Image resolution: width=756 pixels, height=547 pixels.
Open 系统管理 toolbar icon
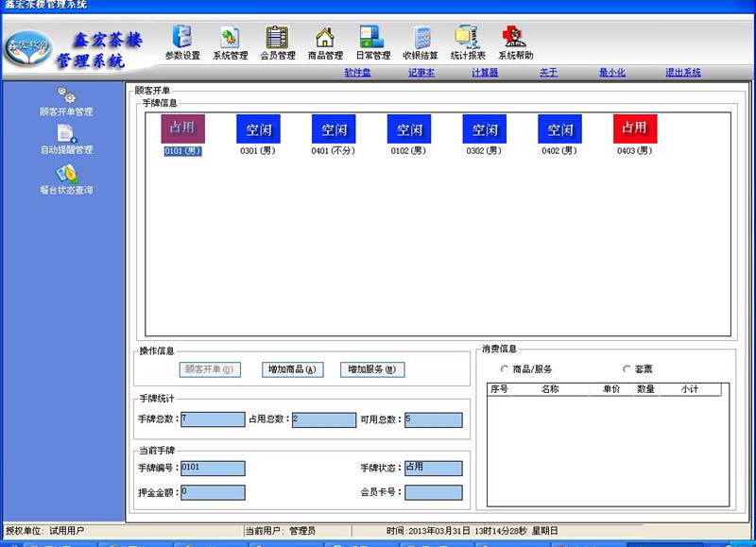click(x=230, y=43)
